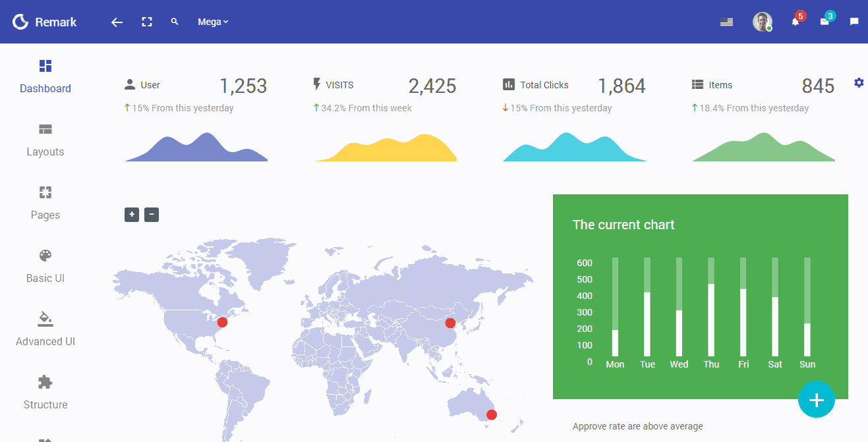The width and height of the screenshot is (868, 442).
Task: Select the Layouts menu entry
Action: pos(45,152)
